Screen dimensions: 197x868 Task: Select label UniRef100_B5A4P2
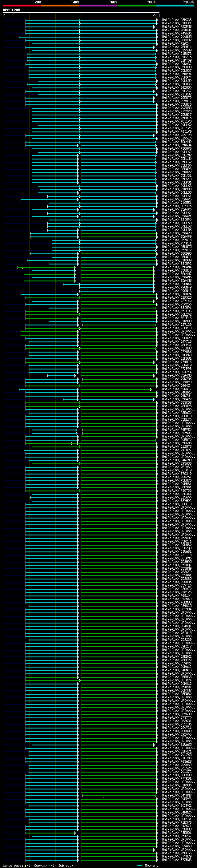tap(177, 399)
